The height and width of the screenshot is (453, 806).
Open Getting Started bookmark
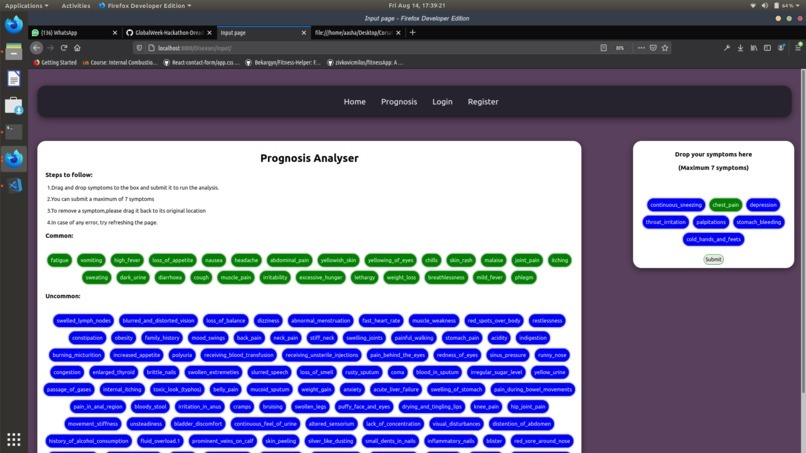point(55,63)
